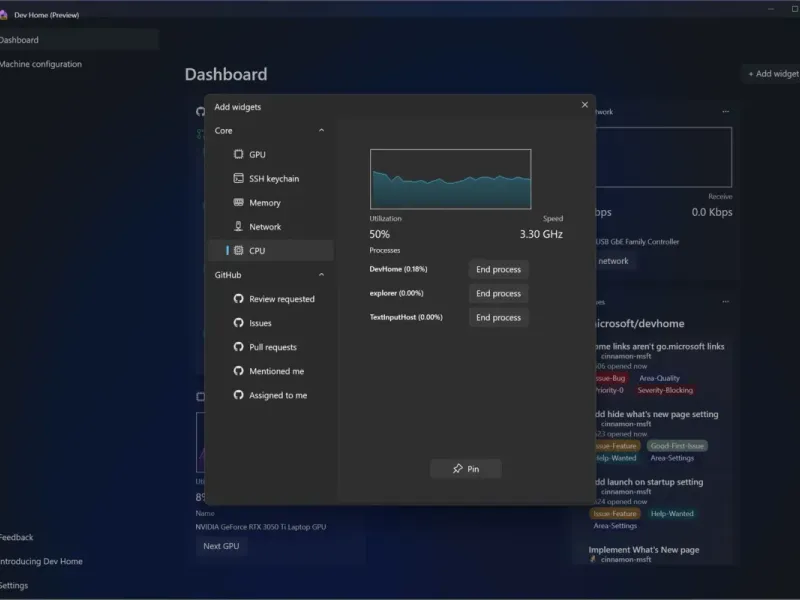Image resolution: width=800 pixels, height=600 pixels.
Task: Select the Assigned to me widget entry
Action: point(271,394)
